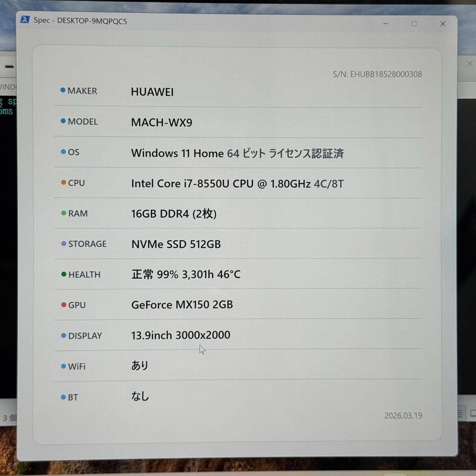This screenshot has width=476, height=476.
Task: Select the 13.9inch 3000x2000 value
Action: point(181,335)
